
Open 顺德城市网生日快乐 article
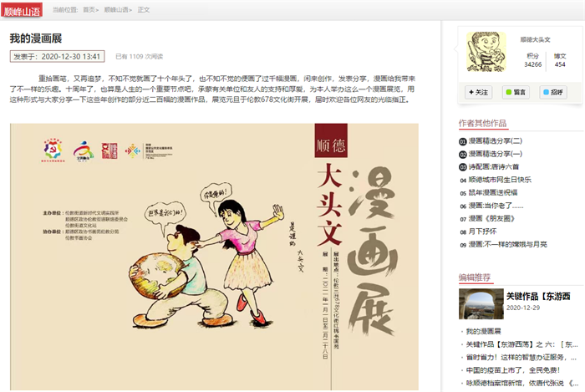pos(500,180)
